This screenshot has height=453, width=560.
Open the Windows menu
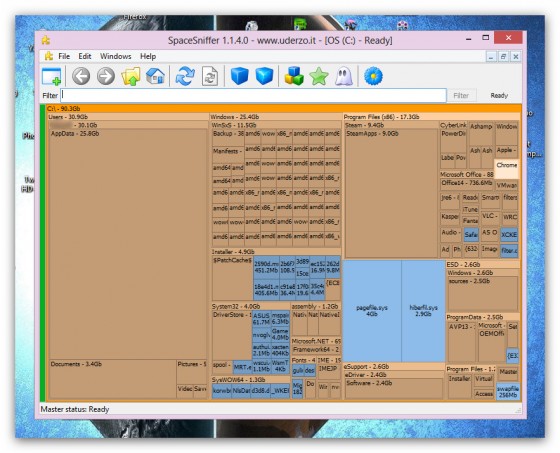click(115, 56)
